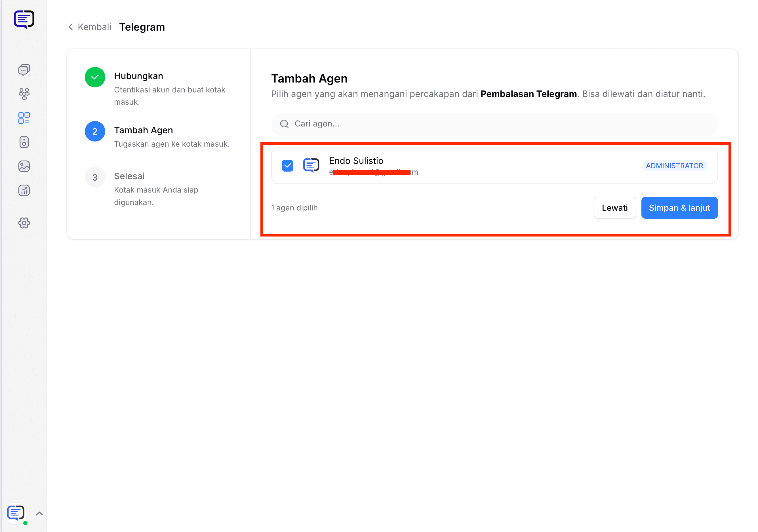Select the Hubungkan step
The width and height of the screenshot is (758, 532).
(x=138, y=76)
